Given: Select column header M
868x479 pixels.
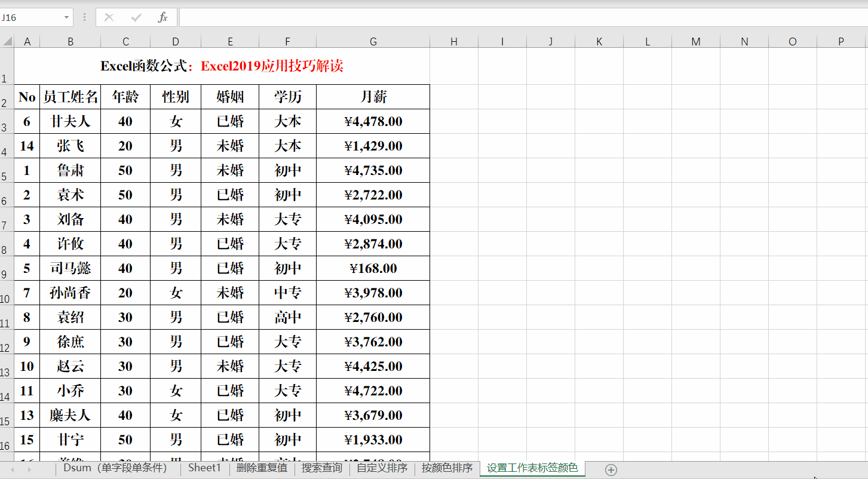Looking at the screenshot, I should [x=696, y=41].
